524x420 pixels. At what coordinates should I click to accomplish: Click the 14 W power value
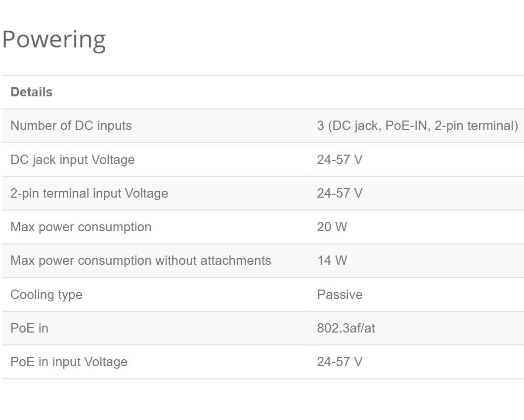332,260
